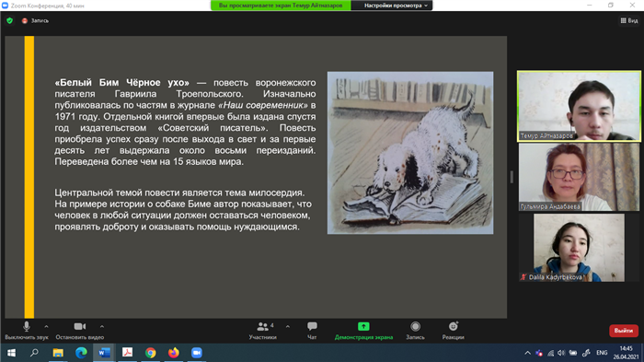Click the red Выйти leave button

pos(624,331)
